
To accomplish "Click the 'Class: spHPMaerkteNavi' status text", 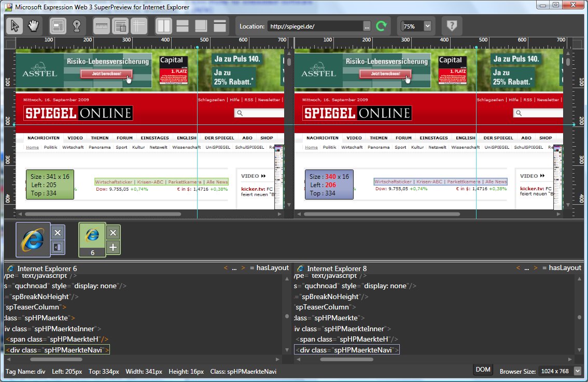I will [x=243, y=372].
